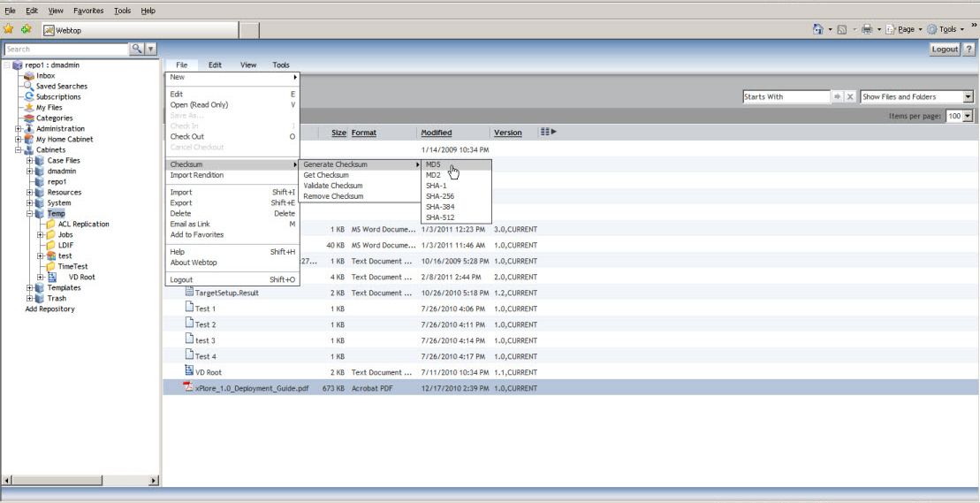Select the LDIF folder in tree
The width and height of the screenshot is (980, 503).
coord(65,246)
